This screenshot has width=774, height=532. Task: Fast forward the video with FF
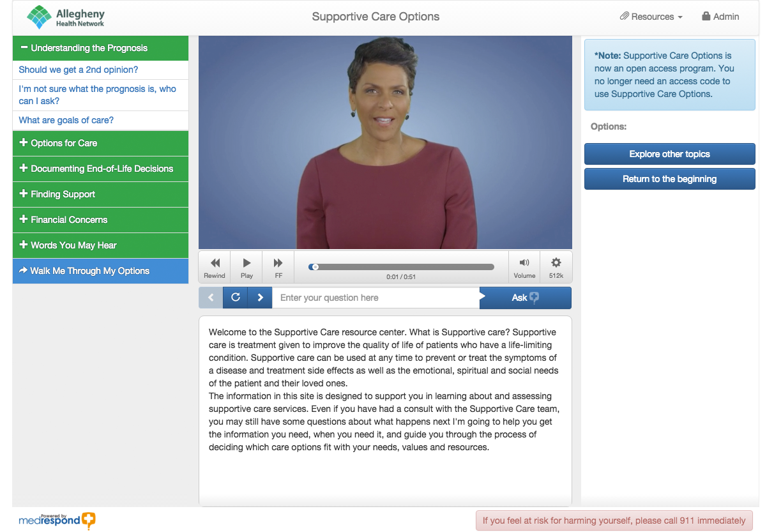point(278,267)
